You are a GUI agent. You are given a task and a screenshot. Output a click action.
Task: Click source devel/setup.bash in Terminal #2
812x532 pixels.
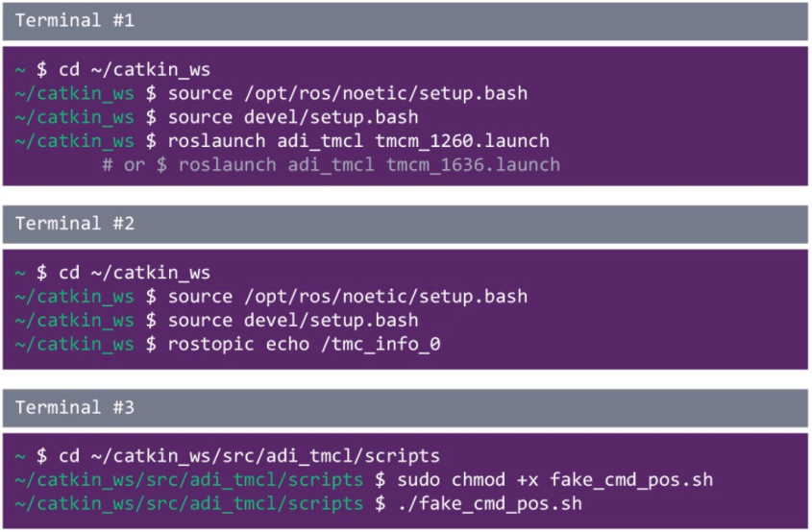pyautogui.click(x=293, y=321)
